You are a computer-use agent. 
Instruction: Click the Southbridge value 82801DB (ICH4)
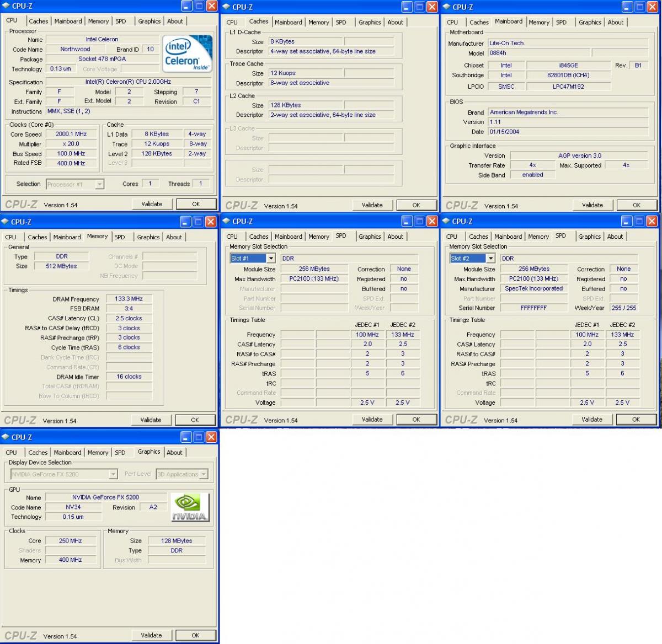[x=569, y=75]
